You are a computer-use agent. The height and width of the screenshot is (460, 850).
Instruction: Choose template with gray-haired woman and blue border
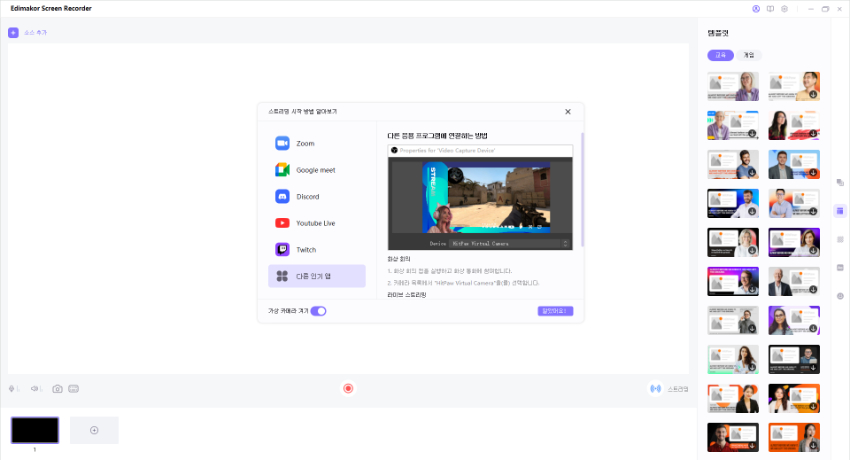(733, 125)
